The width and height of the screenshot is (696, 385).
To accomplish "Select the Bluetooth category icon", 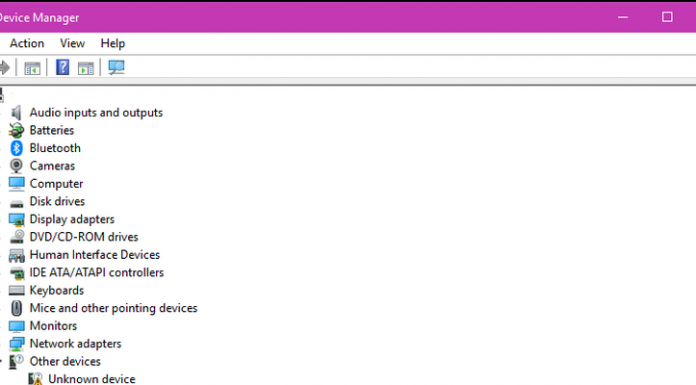I will 16,148.
